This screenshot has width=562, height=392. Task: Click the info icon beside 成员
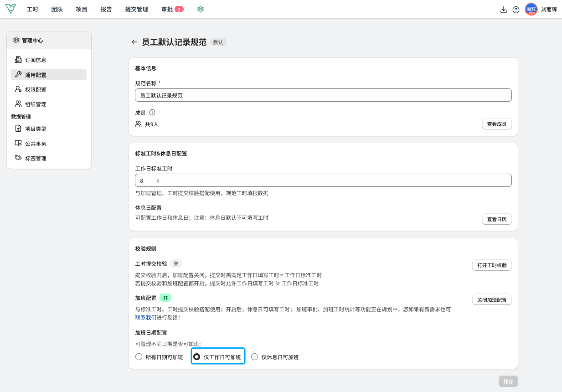(152, 112)
